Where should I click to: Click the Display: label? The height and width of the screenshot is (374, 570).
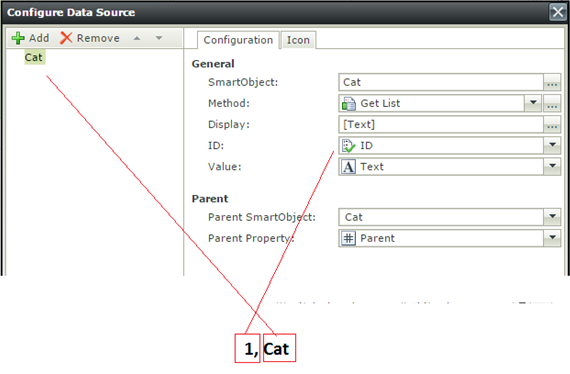229,125
